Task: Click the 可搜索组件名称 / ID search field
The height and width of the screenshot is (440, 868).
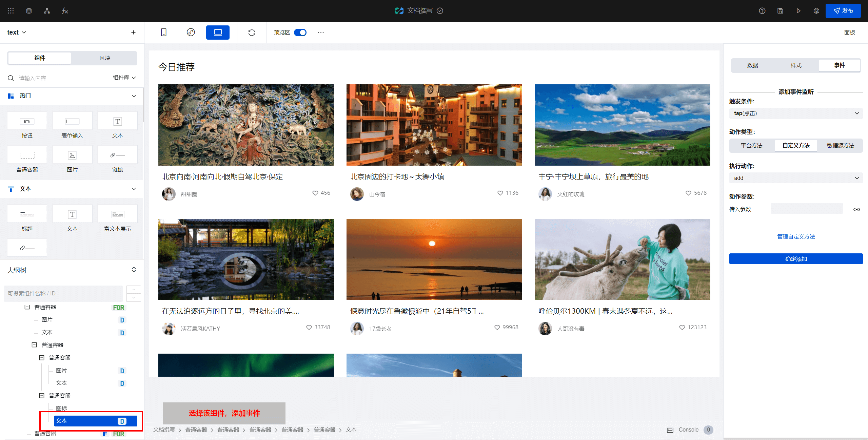Action: pyautogui.click(x=63, y=293)
